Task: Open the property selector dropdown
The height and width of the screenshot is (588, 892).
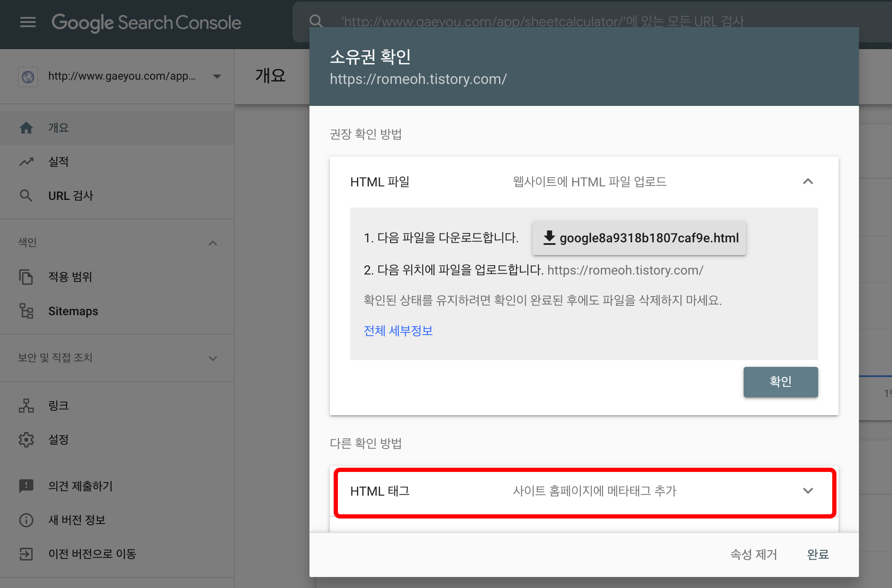Action: click(217, 77)
